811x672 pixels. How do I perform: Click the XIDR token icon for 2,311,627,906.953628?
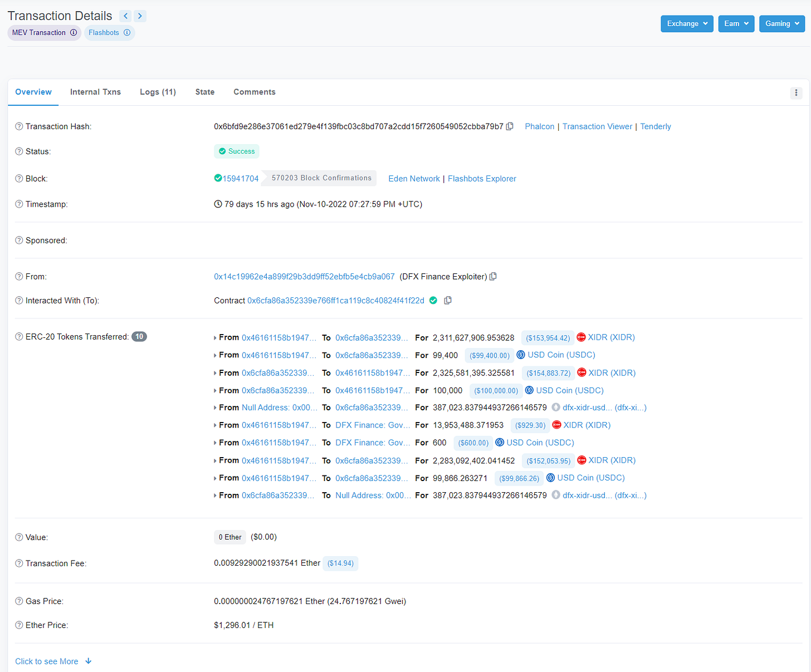(581, 337)
